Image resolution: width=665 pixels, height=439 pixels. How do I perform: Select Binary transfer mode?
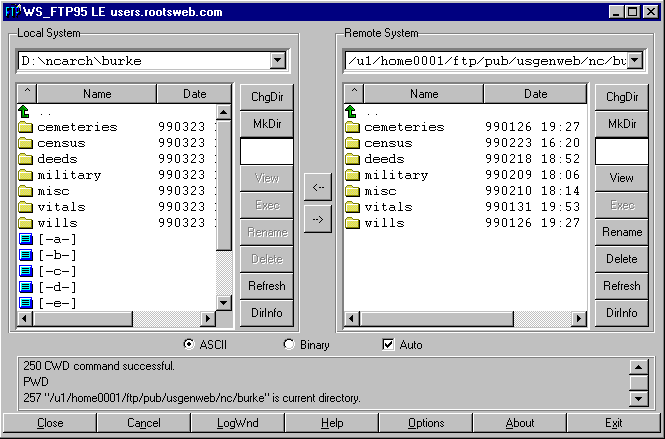[x=290, y=345]
